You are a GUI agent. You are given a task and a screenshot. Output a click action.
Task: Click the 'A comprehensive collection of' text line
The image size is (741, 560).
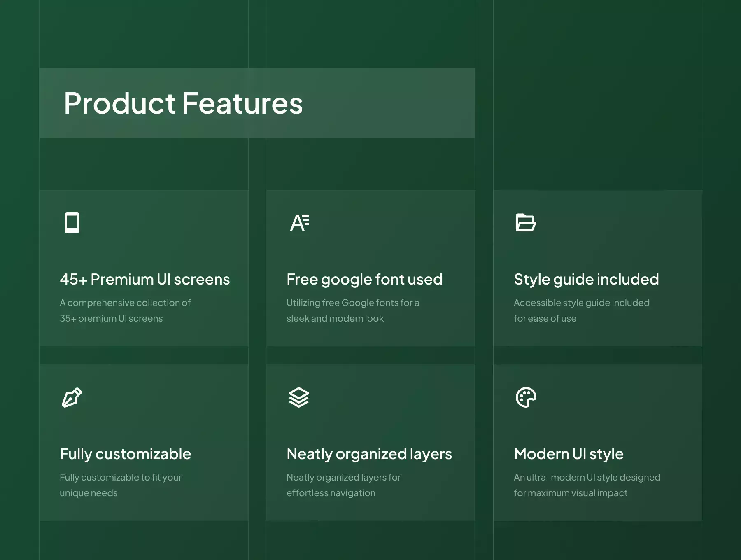(125, 303)
